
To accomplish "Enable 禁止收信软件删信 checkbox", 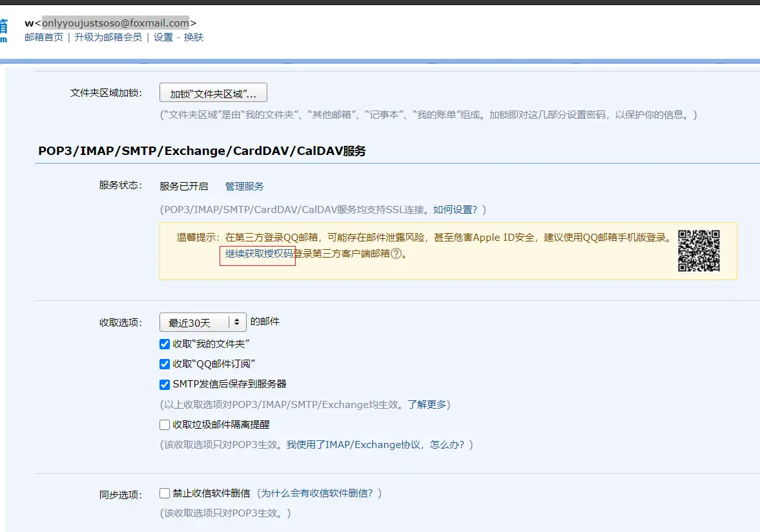I will pyautogui.click(x=165, y=493).
